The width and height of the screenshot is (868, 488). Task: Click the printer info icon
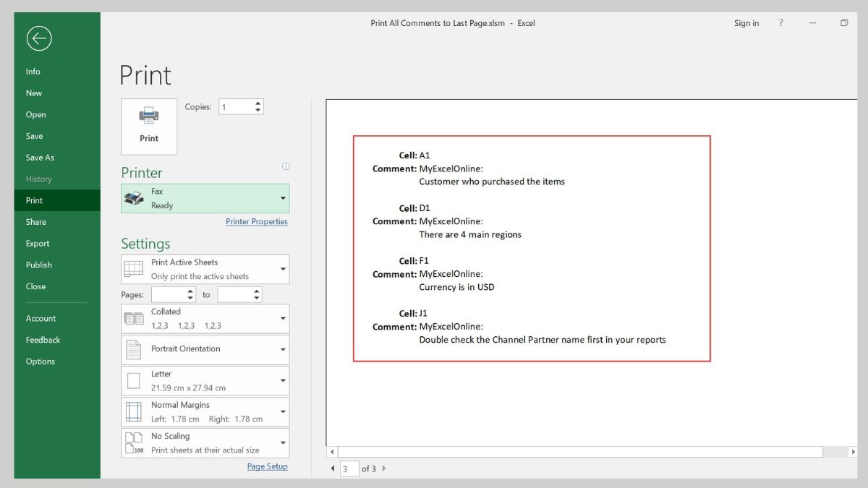286,166
